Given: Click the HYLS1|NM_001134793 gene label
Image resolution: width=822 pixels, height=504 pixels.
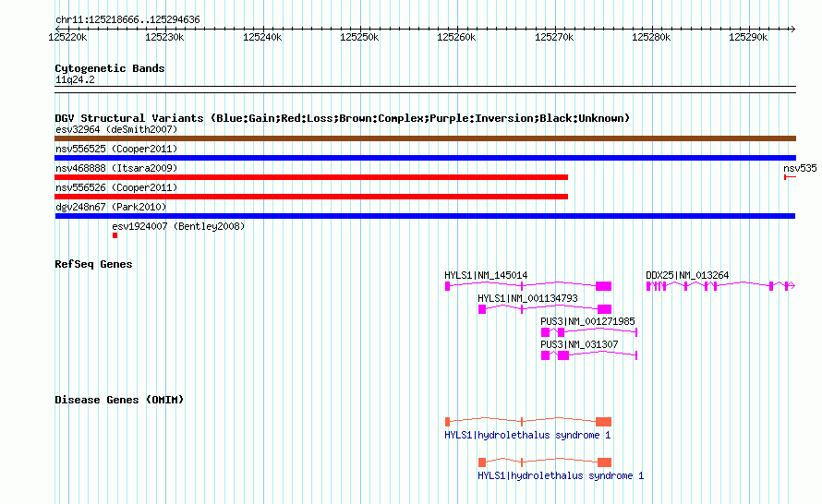Looking at the screenshot, I should coord(527,298).
